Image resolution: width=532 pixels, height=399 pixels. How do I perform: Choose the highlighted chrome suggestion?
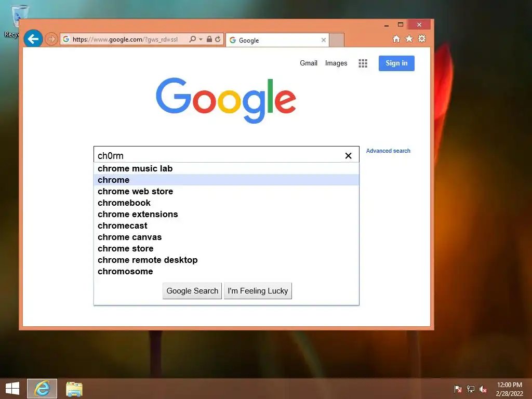227,180
